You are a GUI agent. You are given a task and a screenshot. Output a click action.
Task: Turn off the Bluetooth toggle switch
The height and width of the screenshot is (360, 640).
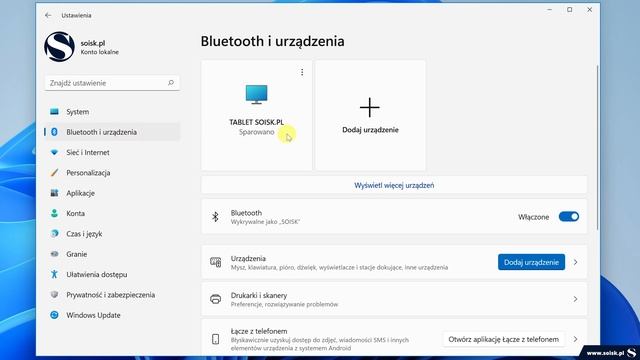[x=569, y=217]
